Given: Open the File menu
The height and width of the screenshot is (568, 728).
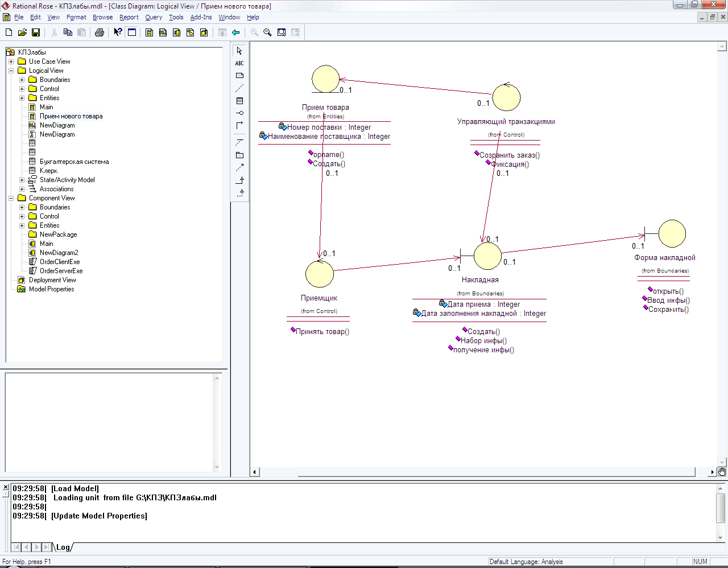Looking at the screenshot, I should 19,17.
